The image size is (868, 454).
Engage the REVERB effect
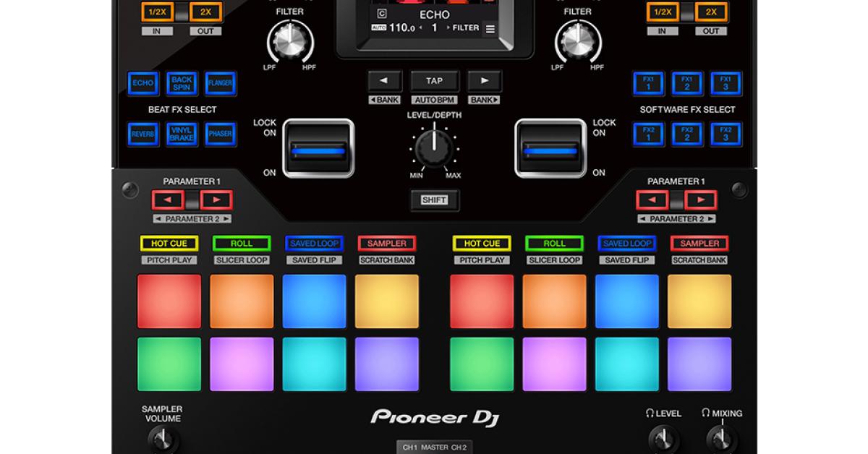[x=142, y=134]
